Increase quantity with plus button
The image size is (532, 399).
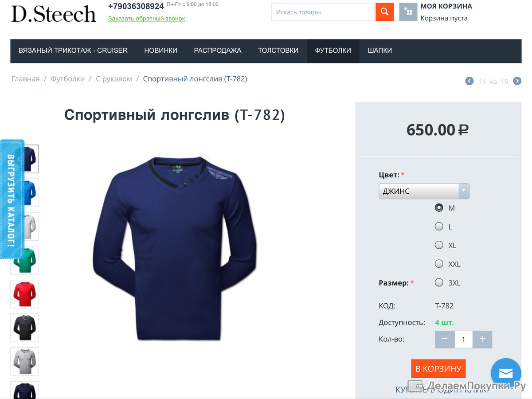click(483, 339)
